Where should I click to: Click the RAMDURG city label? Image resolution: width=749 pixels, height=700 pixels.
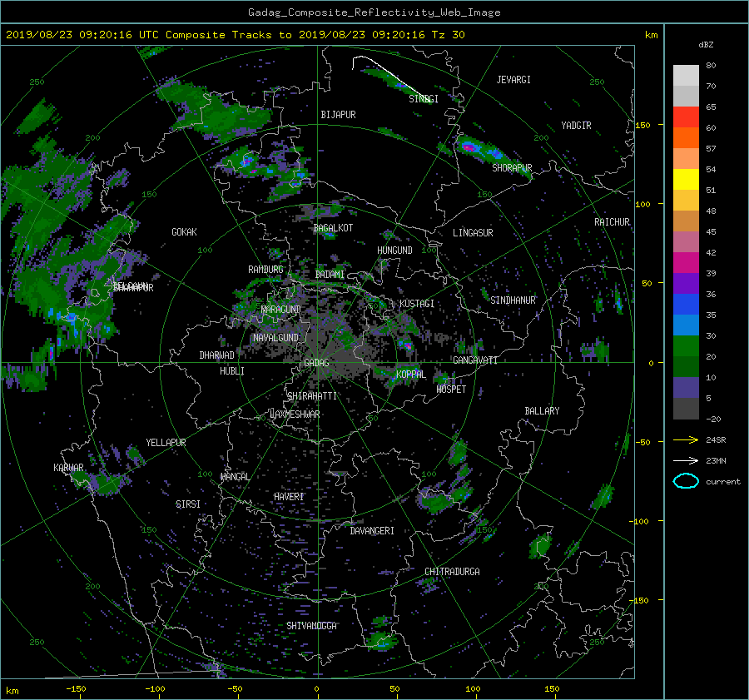[265, 270]
